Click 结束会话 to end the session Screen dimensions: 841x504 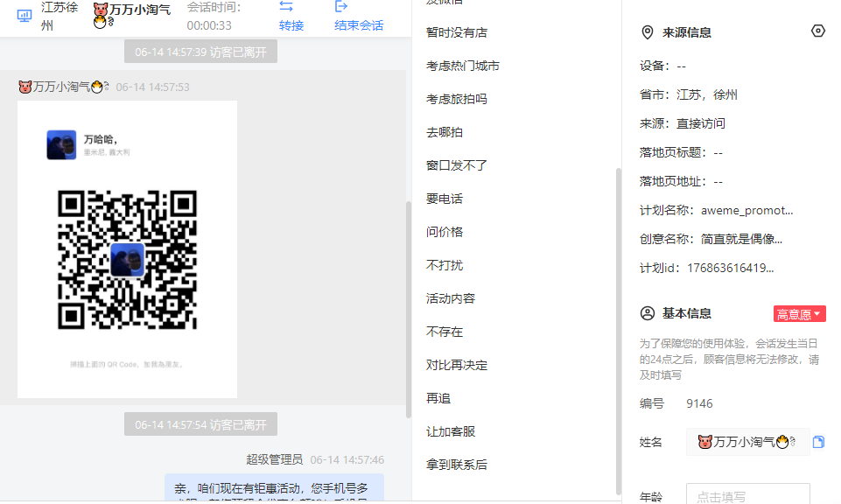pos(359,25)
